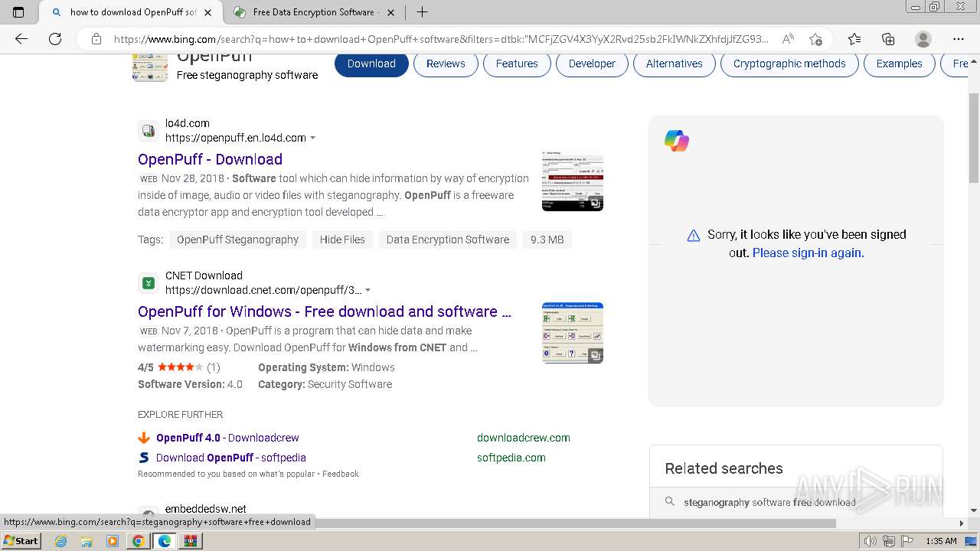Click the downloadcrew.com green domain text
The width and height of the screenshot is (980, 551).
pyautogui.click(x=524, y=438)
